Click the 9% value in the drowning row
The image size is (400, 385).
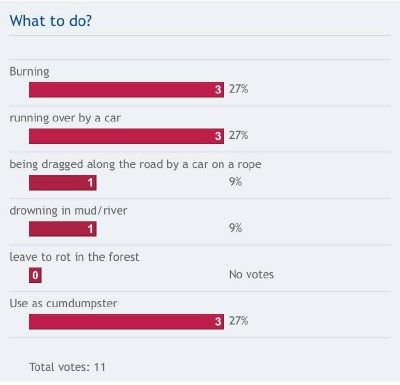235,228
